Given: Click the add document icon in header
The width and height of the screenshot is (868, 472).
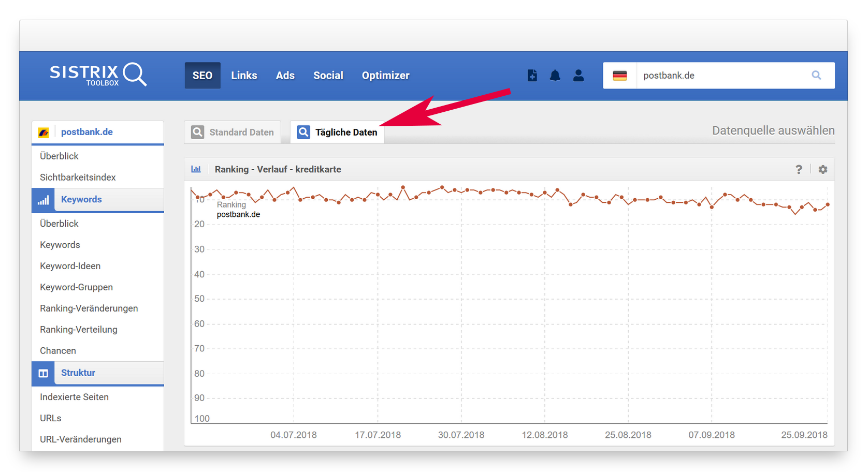Looking at the screenshot, I should click(x=532, y=76).
